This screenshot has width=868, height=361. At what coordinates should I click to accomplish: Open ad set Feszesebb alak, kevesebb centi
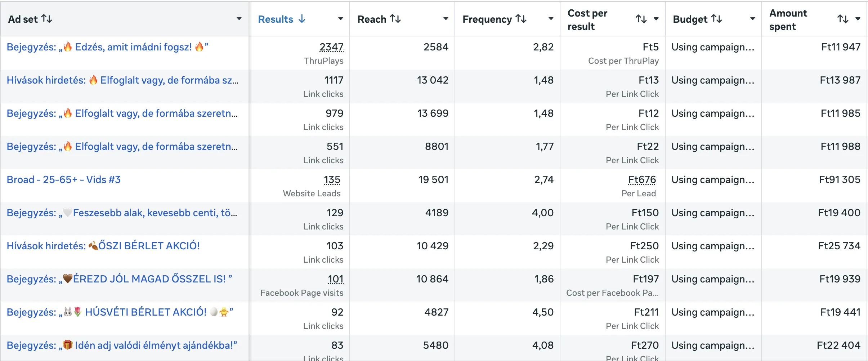point(122,213)
